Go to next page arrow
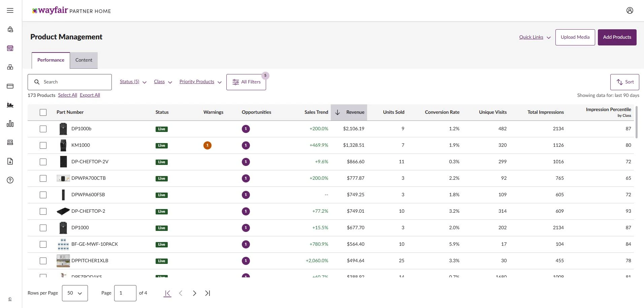 pyautogui.click(x=194, y=293)
